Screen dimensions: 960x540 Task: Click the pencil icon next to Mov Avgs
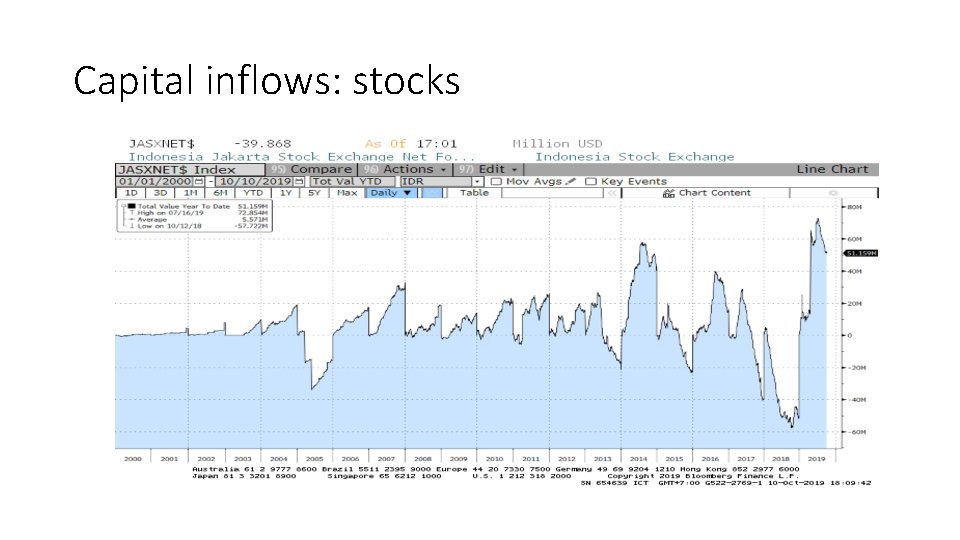tap(571, 181)
